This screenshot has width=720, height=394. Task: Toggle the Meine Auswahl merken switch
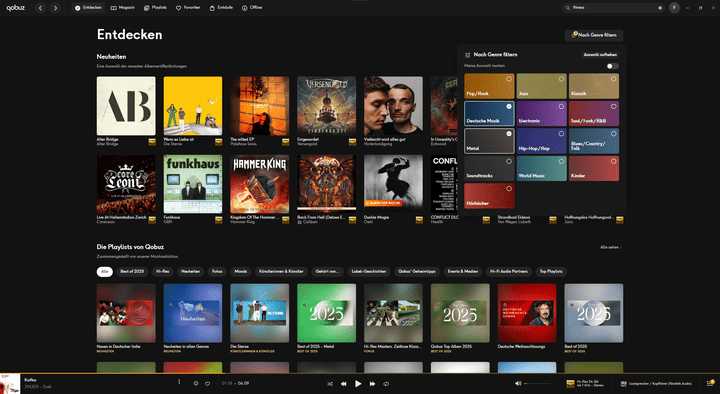coord(613,66)
